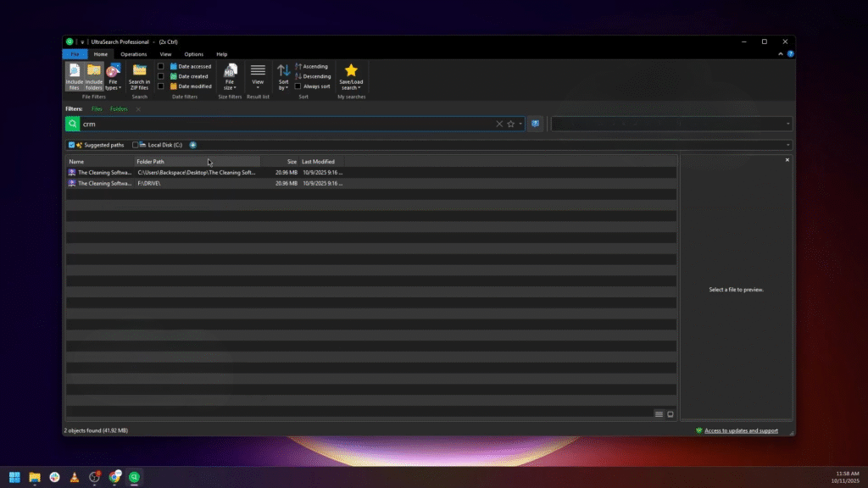This screenshot has width=868, height=488.
Task: Toggle the Include files filter
Action: coord(75,75)
